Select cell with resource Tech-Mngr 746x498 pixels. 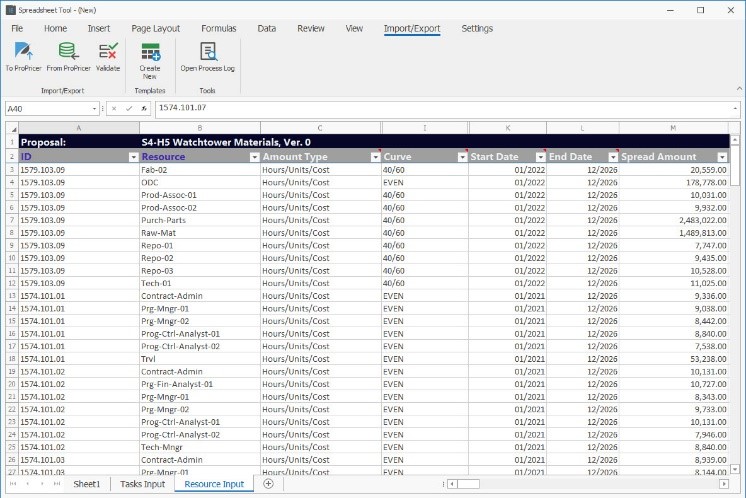coord(200,447)
